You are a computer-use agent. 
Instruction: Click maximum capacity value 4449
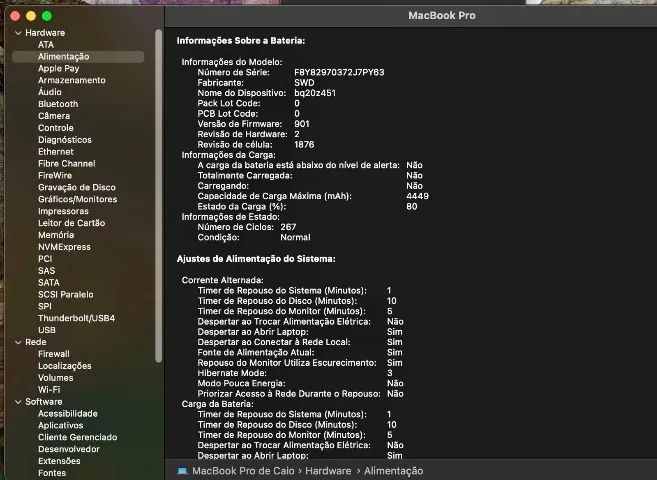(x=417, y=196)
